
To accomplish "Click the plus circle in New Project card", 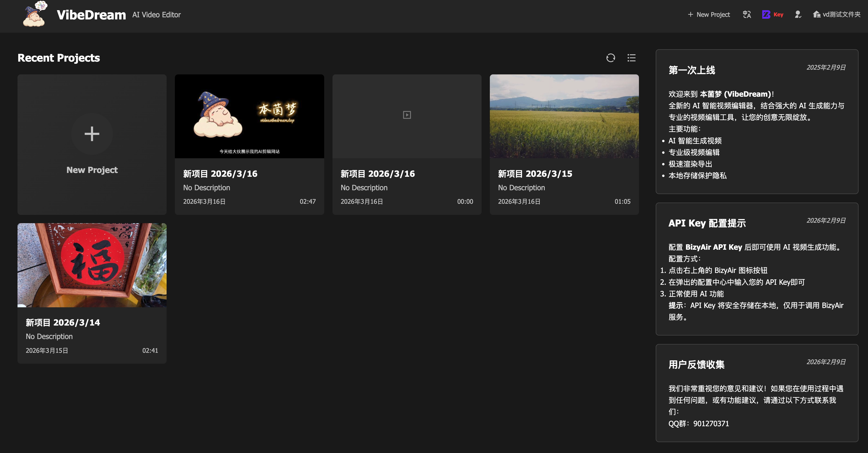I will pyautogui.click(x=92, y=134).
